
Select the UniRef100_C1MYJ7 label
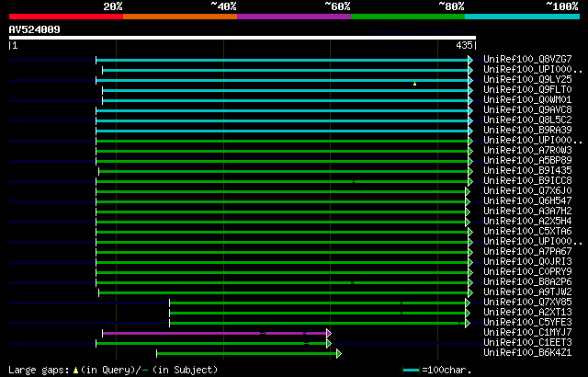coord(527,333)
